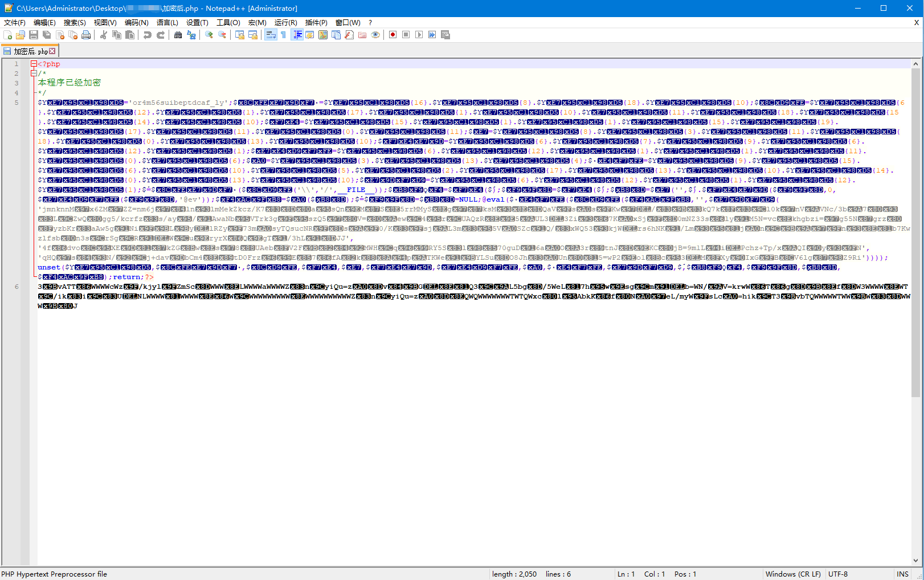
Task: Open the Function List panel icon
Action: (349, 35)
